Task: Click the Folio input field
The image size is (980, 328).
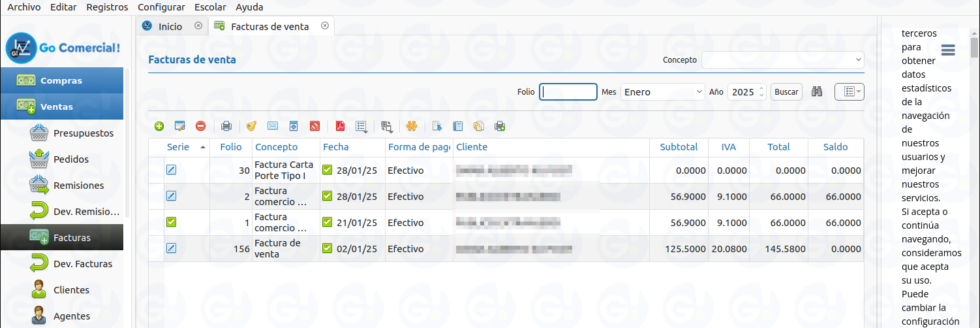Action: click(x=568, y=92)
